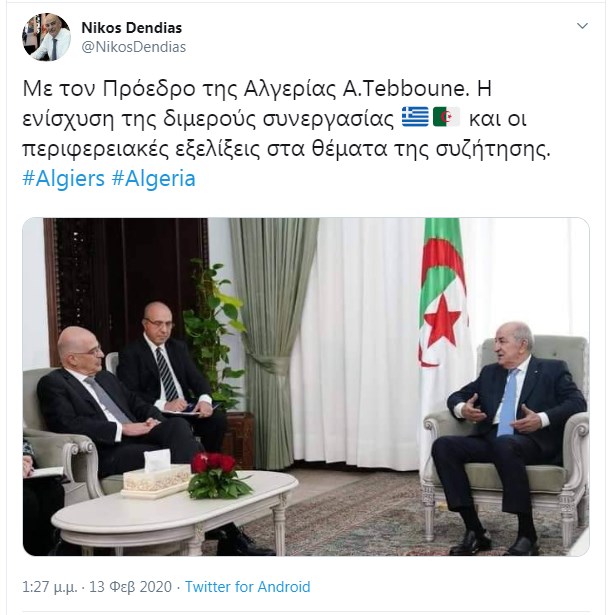
Task: Click the Nikos Dendias display name
Action: click(131, 28)
